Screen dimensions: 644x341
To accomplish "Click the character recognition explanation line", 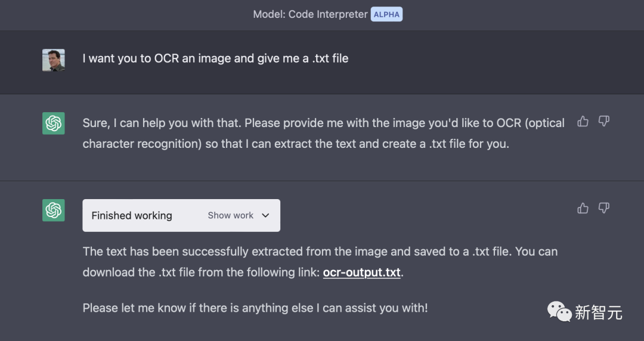I will 296,144.
